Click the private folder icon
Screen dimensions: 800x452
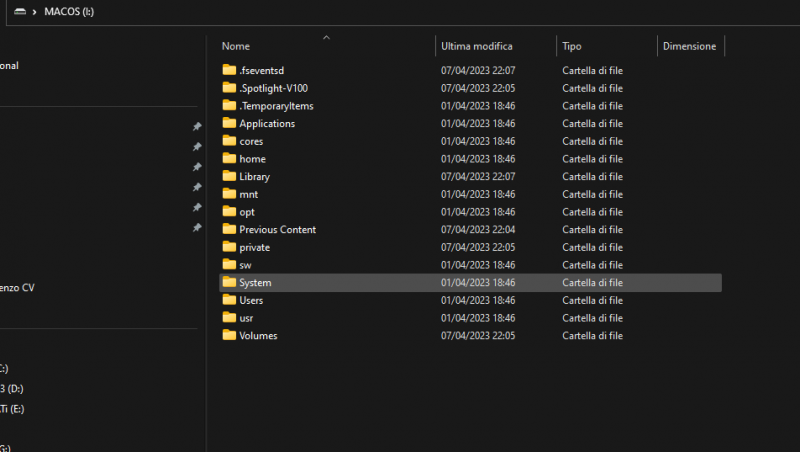[x=229, y=247]
